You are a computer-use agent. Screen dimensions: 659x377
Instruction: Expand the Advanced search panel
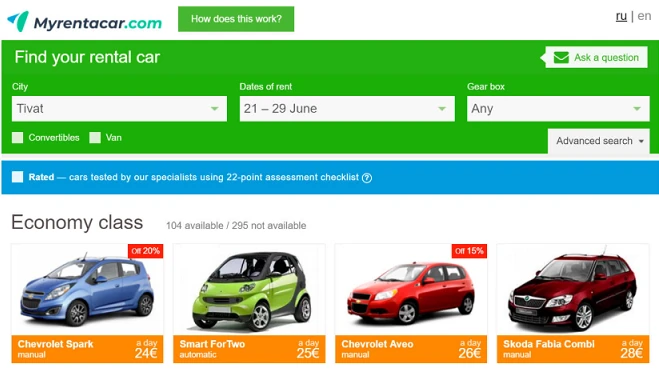tap(599, 141)
